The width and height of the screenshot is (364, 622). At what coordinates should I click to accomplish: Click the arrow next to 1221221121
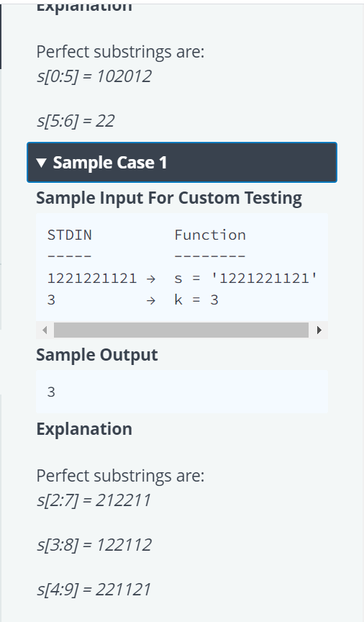click(x=150, y=279)
